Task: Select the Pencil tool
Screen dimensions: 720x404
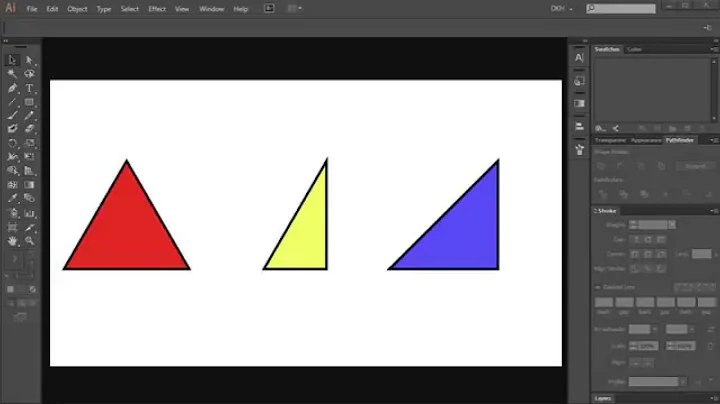Action: point(29,116)
